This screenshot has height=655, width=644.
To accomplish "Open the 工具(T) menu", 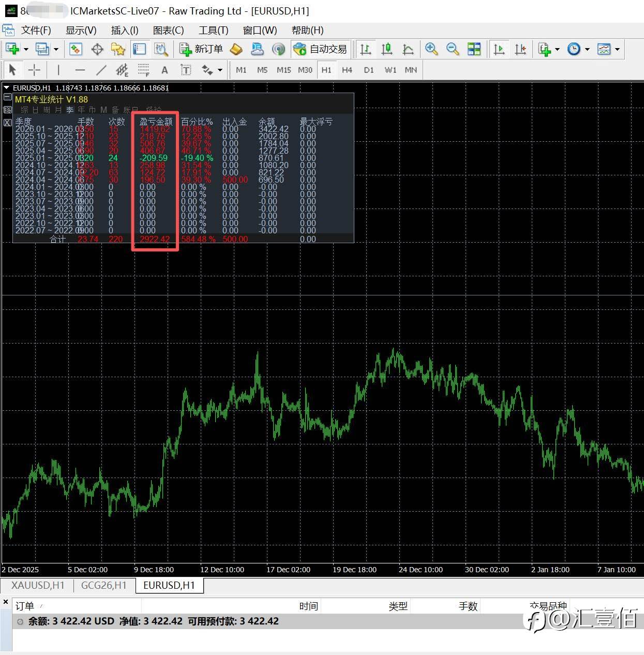I will [213, 30].
